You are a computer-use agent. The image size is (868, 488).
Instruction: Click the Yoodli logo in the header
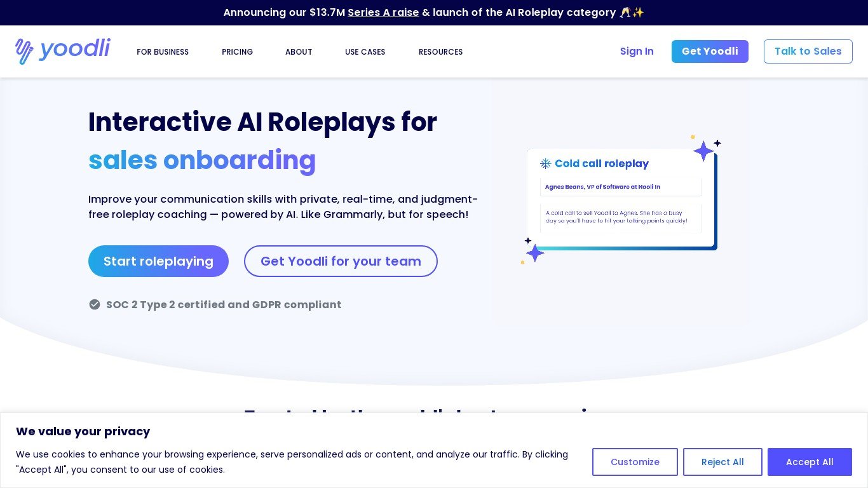(x=63, y=51)
